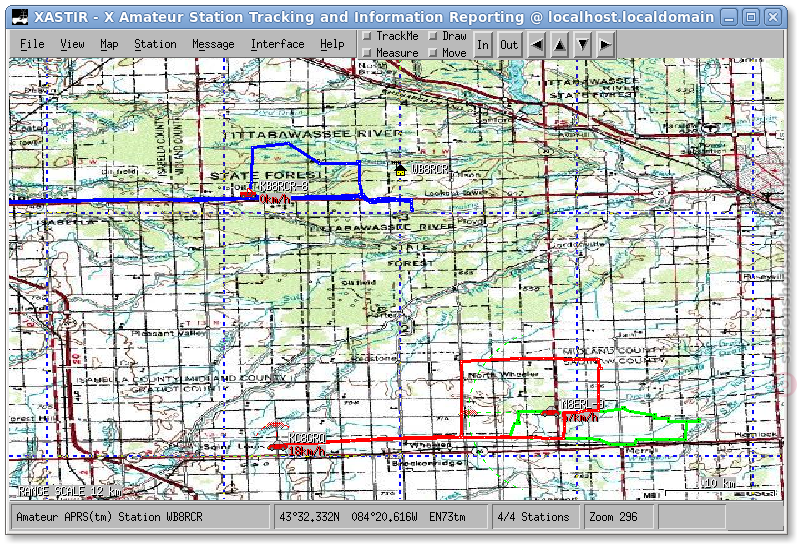This screenshot has width=797, height=544.
Task: Click the '4/4 Stations' status field
Action: pos(536,517)
